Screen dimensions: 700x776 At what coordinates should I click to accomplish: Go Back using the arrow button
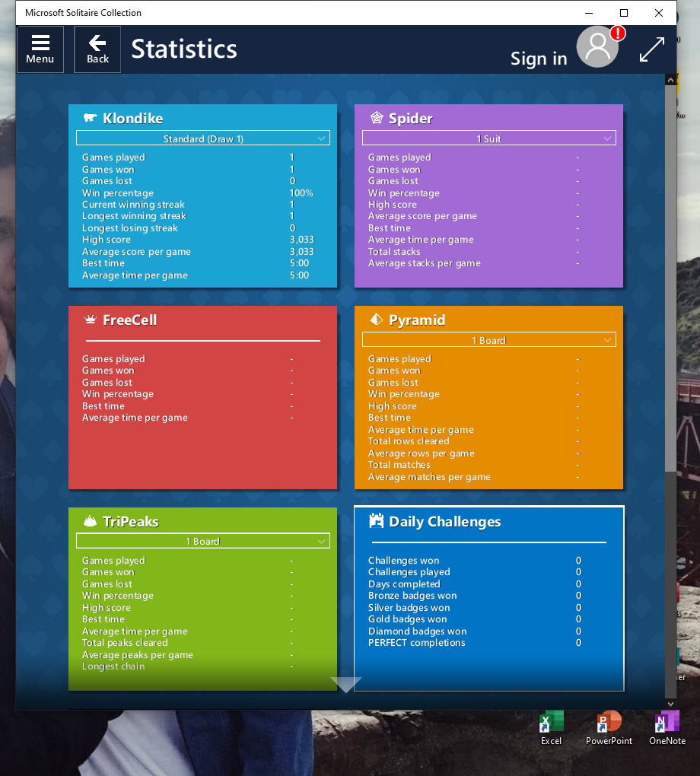[x=97, y=49]
